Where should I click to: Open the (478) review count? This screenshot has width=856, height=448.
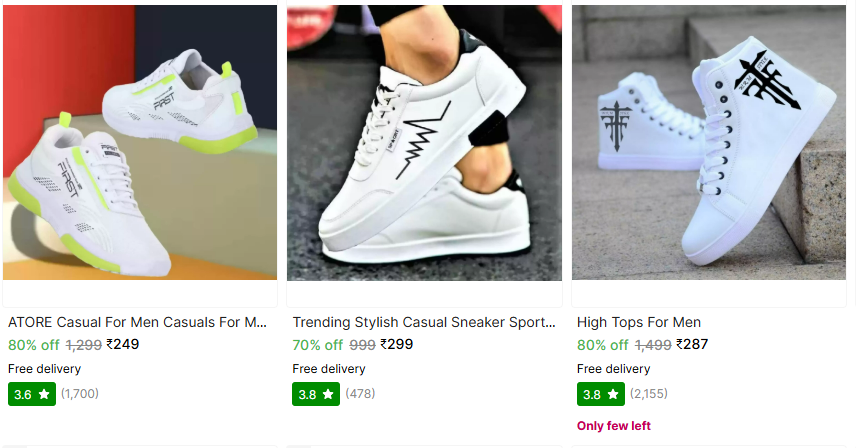pos(360,393)
